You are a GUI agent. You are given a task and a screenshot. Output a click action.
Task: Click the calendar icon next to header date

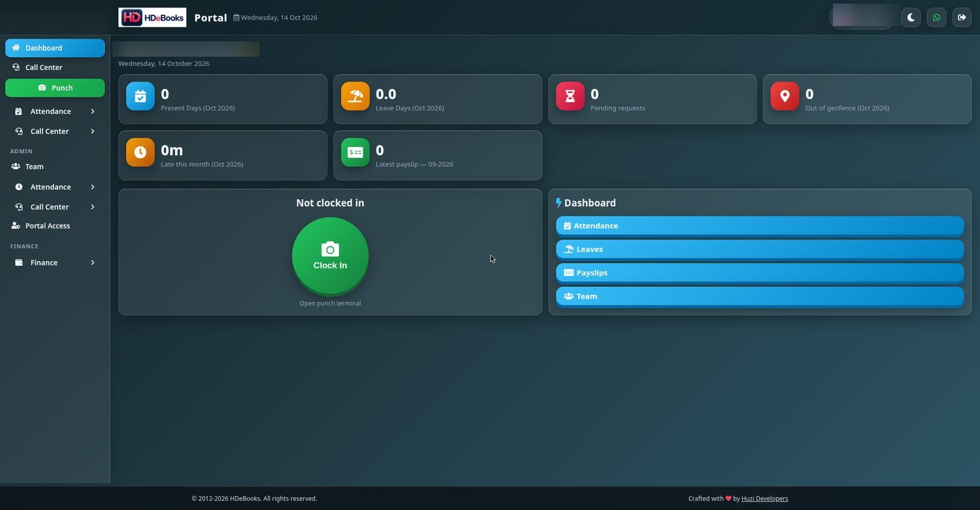[236, 18]
